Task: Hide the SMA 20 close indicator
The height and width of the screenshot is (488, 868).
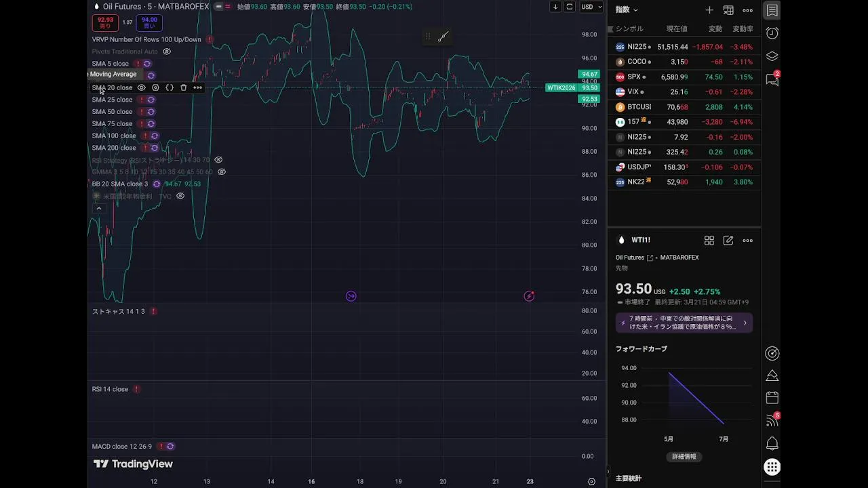Action: pyautogui.click(x=141, y=87)
